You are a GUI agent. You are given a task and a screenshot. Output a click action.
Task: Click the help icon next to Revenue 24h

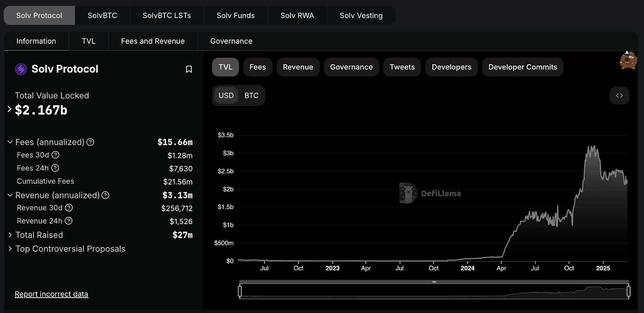tap(68, 221)
